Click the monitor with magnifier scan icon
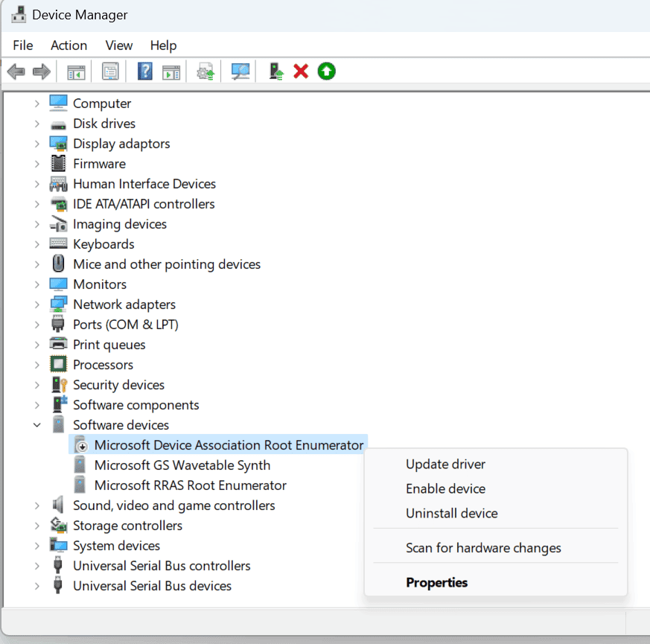The width and height of the screenshot is (650, 644). click(x=240, y=71)
